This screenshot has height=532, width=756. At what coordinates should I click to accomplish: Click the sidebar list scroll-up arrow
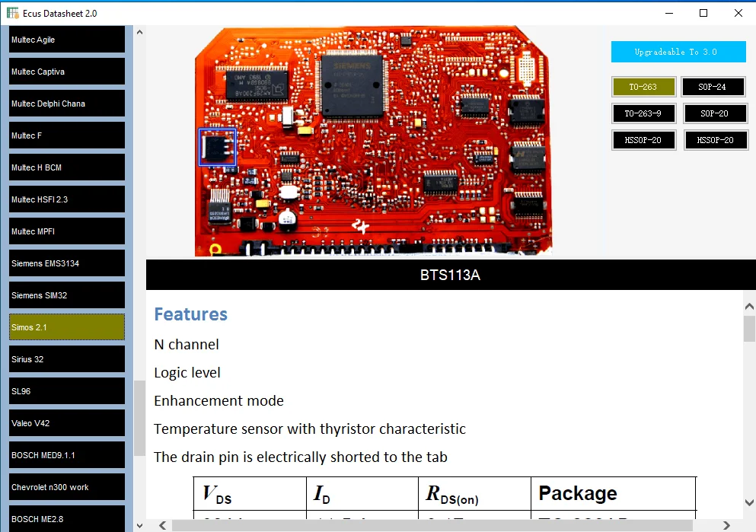[139, 32]
